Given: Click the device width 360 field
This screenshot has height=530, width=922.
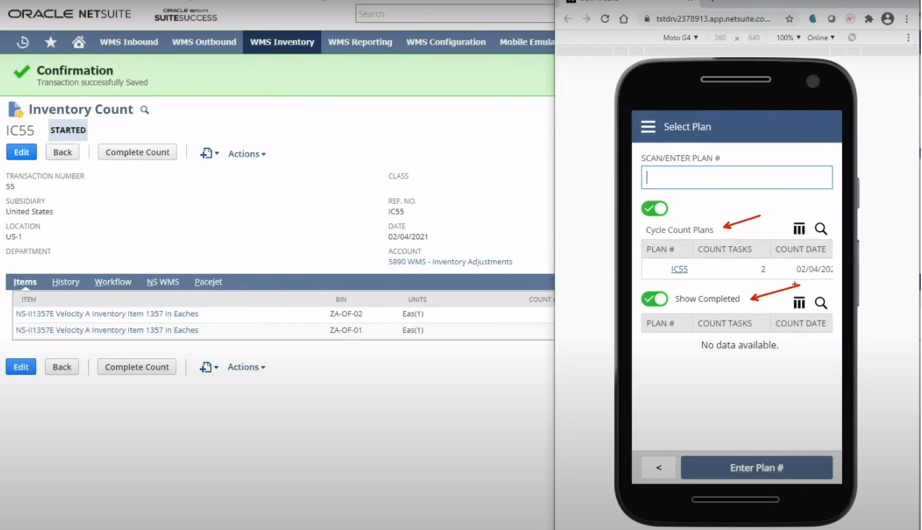Looking at the screenshot, I should click(x=720, y=38).
